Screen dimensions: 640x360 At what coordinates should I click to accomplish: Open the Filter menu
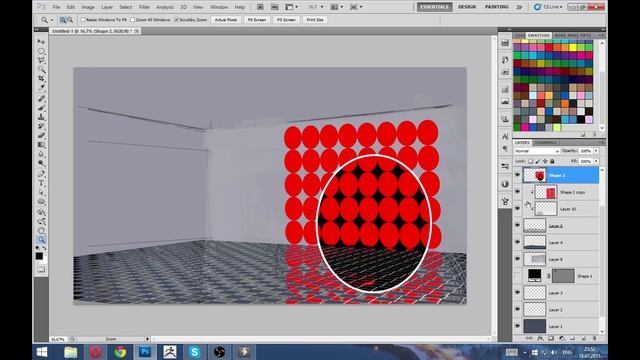coord(144,7)
